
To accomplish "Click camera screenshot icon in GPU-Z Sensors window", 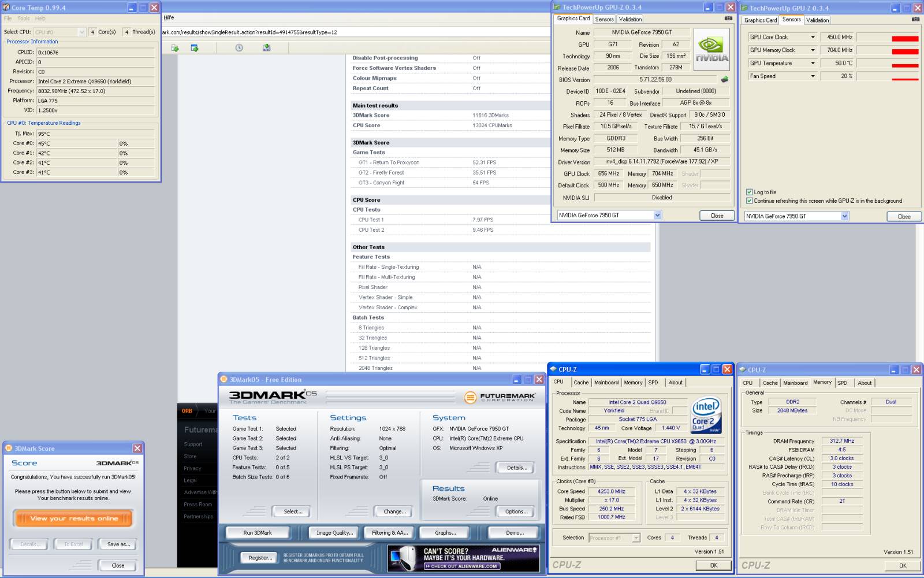I will [915, 19].
